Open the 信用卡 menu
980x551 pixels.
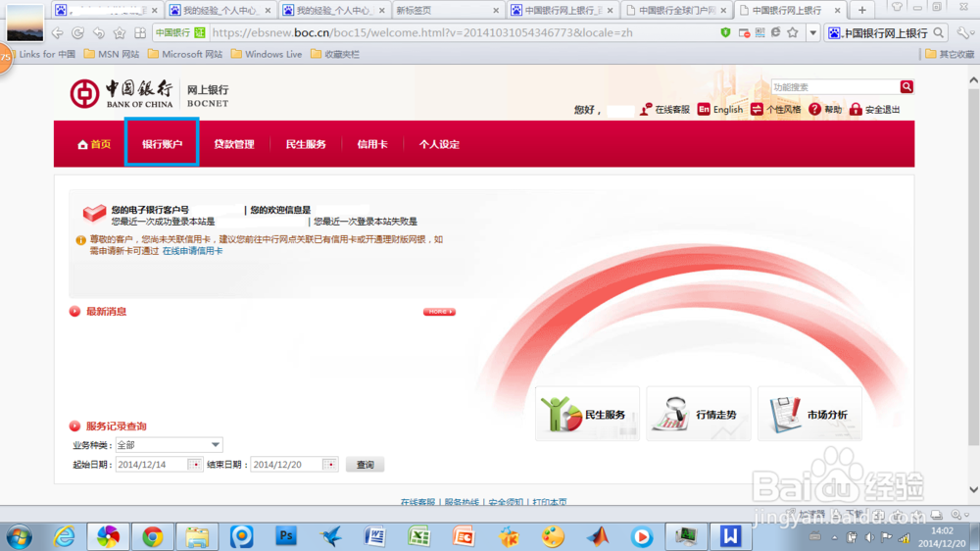point(371,144)
